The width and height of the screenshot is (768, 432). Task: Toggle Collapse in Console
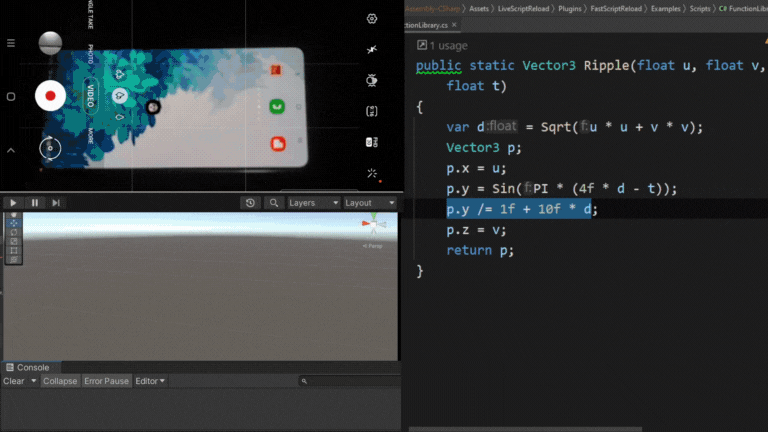tap(60, 381)
